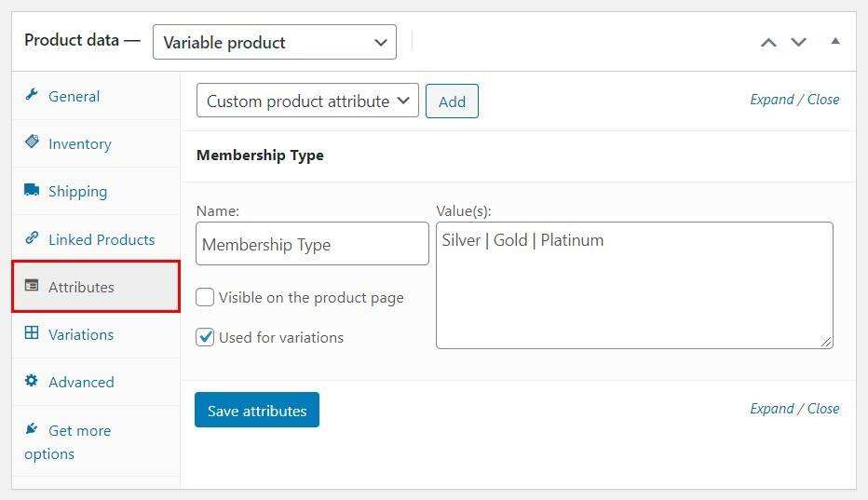The width and height of the screenshot is (868, 500).
Task: Uncheck Used for variations checkbox
Action: point(205,337)
